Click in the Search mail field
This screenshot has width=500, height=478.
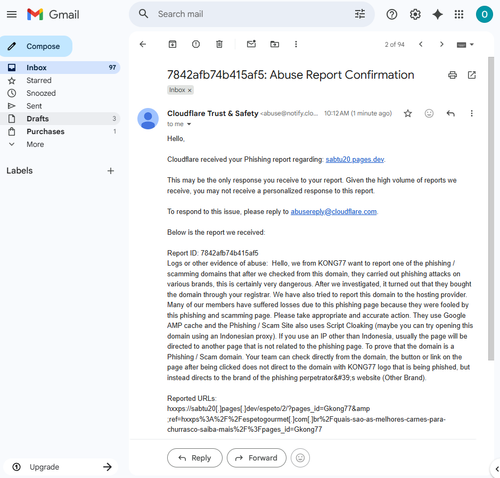pos(253,14)
